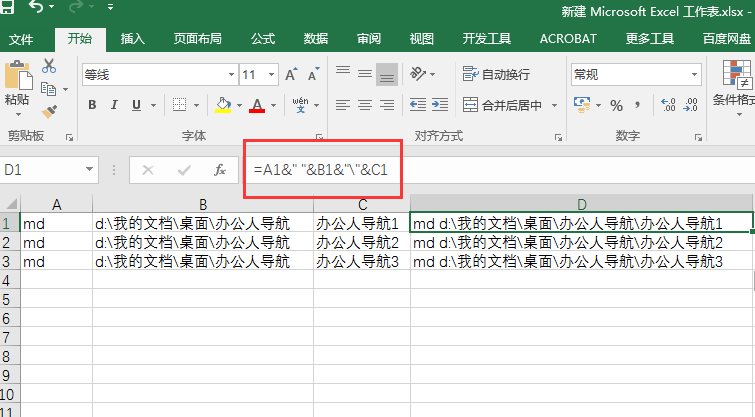Click the accounting number format icon
The width and height of the screenshot is (755, 417).
(582, 105)
